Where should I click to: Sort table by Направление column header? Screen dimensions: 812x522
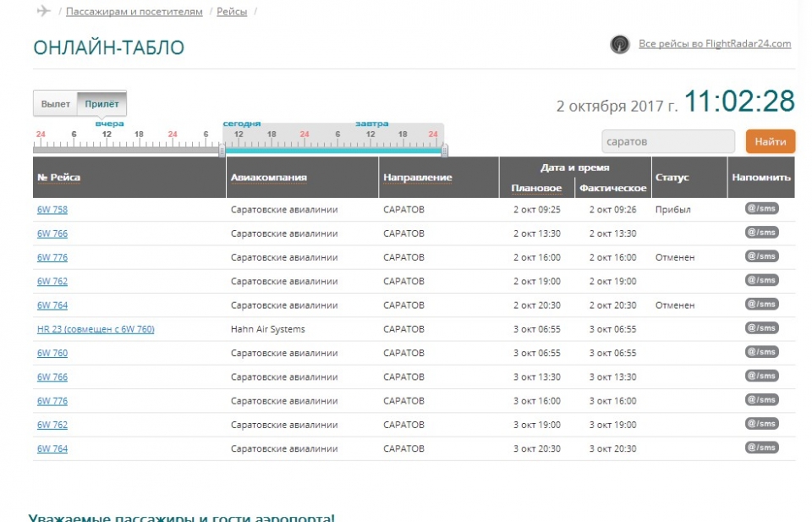pyautogui.click(x=417, y=178)
